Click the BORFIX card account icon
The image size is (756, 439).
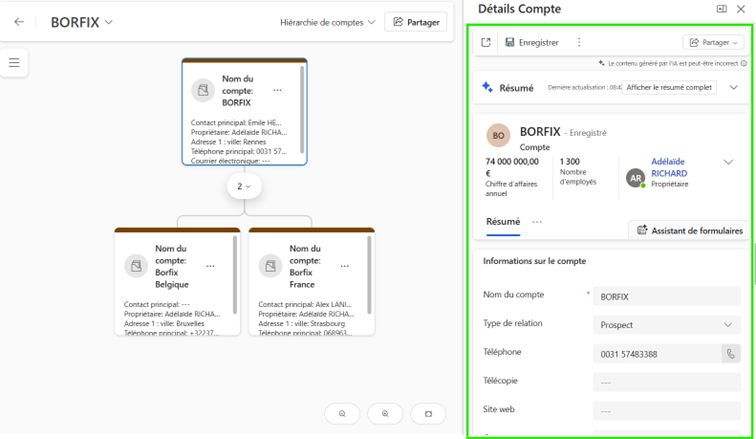click(203, 90)
